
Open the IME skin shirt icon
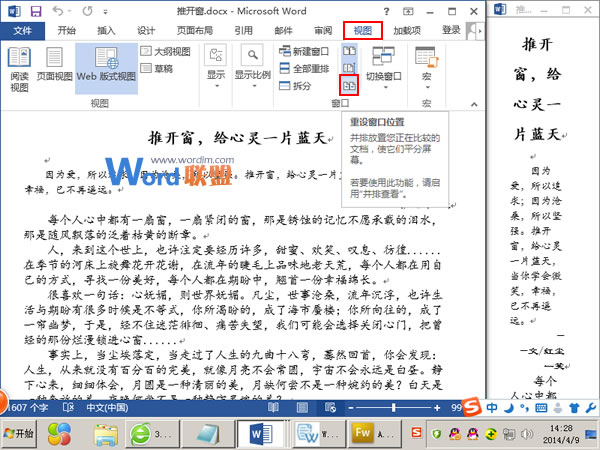pos(574,408)
